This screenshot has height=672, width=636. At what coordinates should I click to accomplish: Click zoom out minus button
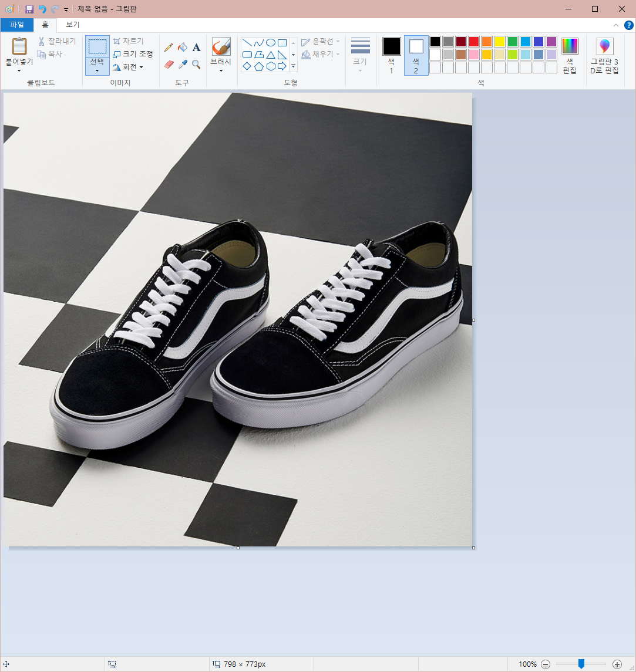coord(546,664)
